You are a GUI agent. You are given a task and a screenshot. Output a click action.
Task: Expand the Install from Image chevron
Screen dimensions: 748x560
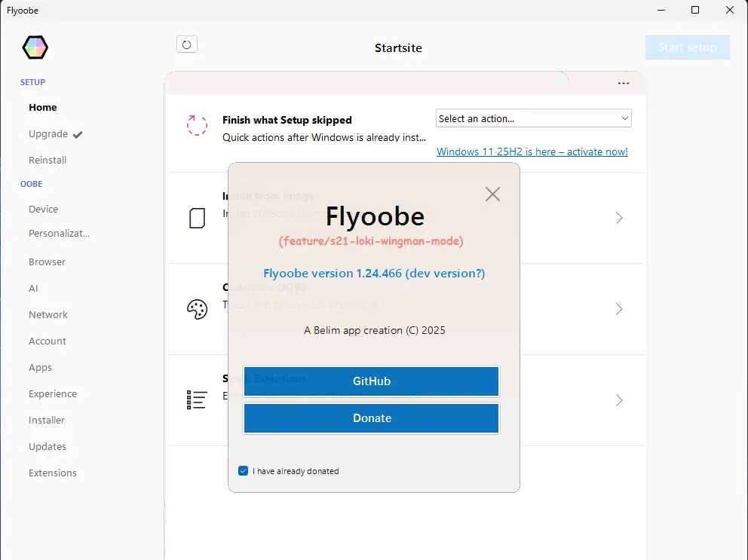point(619,218)
